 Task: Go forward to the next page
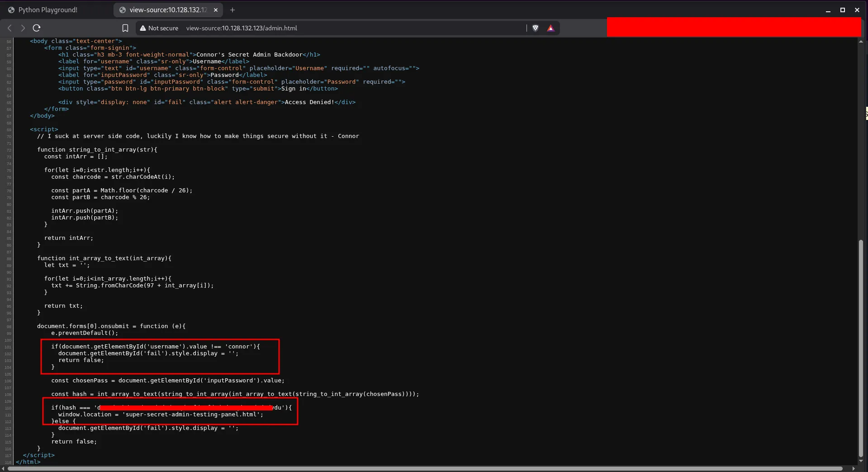coord(23,28)
